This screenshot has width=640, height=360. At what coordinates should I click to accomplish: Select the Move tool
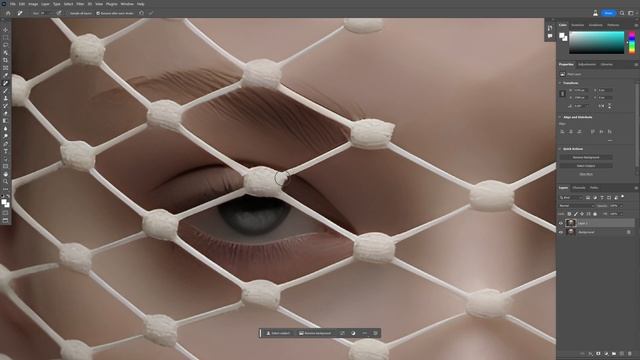coord(5,30)
